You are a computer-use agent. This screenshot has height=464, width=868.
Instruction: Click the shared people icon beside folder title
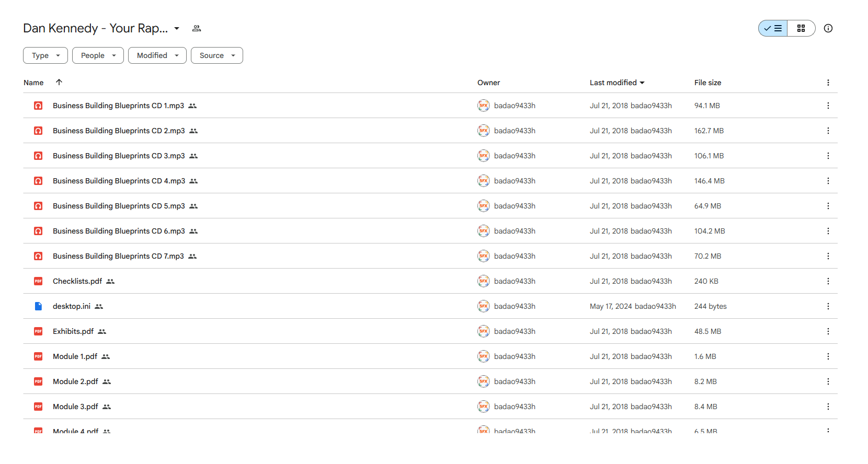(x=197, y=28)
